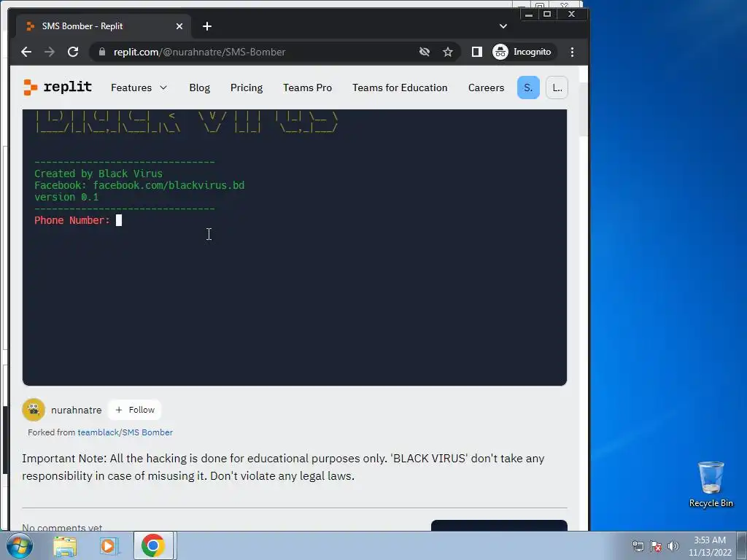Click the address bar URL

tap(200, 52)
